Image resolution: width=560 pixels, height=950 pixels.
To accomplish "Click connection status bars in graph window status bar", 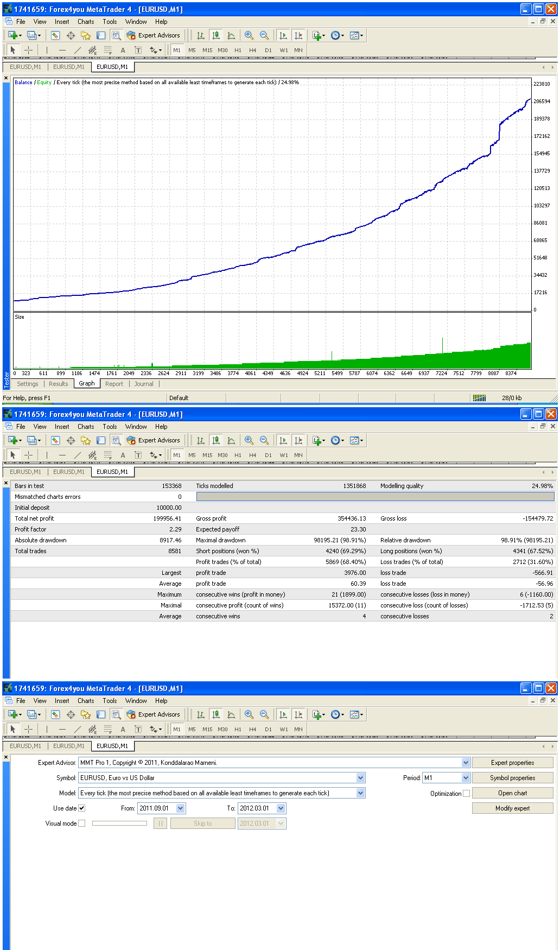I will pyautogui.click(x=480, y=398).
